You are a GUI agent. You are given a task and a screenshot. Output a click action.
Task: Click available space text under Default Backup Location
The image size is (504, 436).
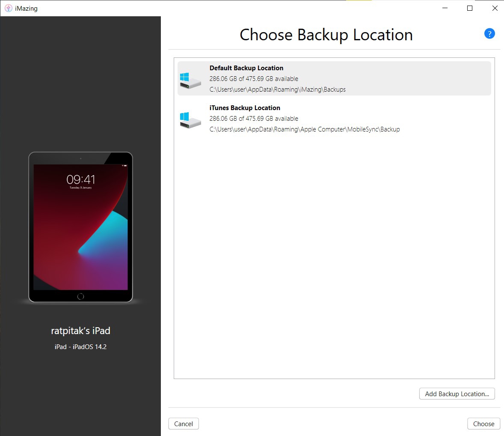tap(254, 79)
